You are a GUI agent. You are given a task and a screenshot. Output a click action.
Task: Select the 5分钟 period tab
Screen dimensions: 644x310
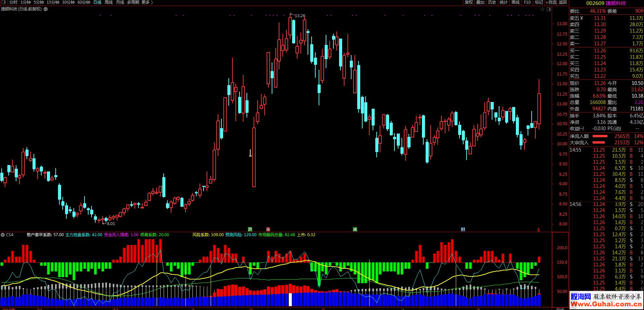click(39, 2)
